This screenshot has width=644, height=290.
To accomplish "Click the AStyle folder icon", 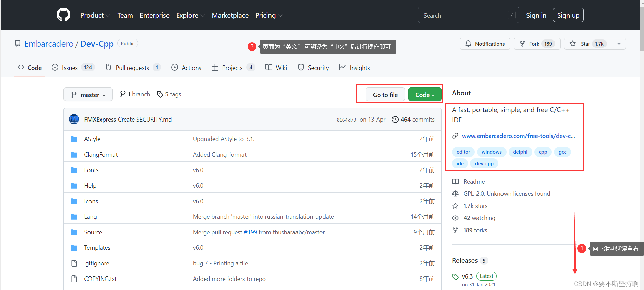I will tap(74, 139).
